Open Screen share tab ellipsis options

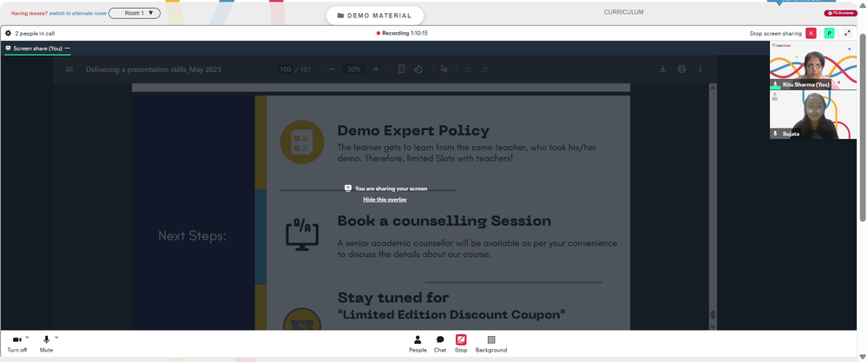click(68, 48)
